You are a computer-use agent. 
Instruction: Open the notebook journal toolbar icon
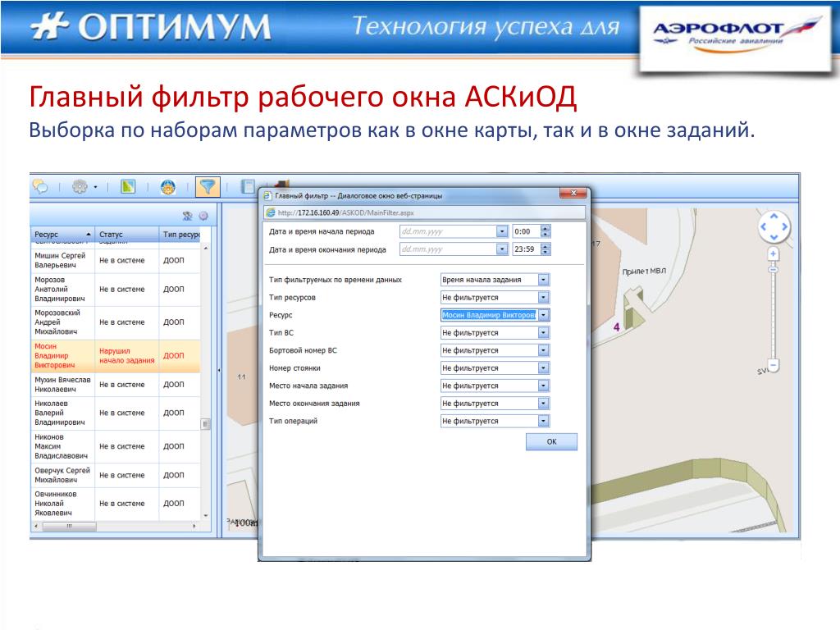[x=247, y=187]
